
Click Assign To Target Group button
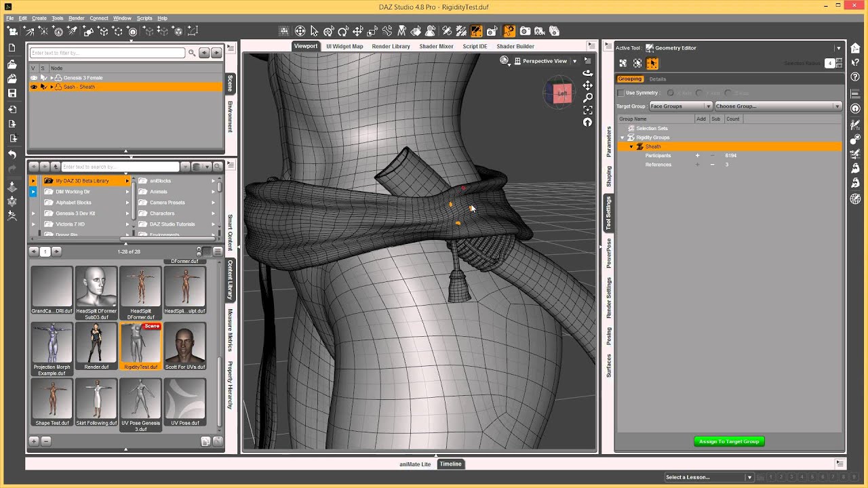click(729, 441)
